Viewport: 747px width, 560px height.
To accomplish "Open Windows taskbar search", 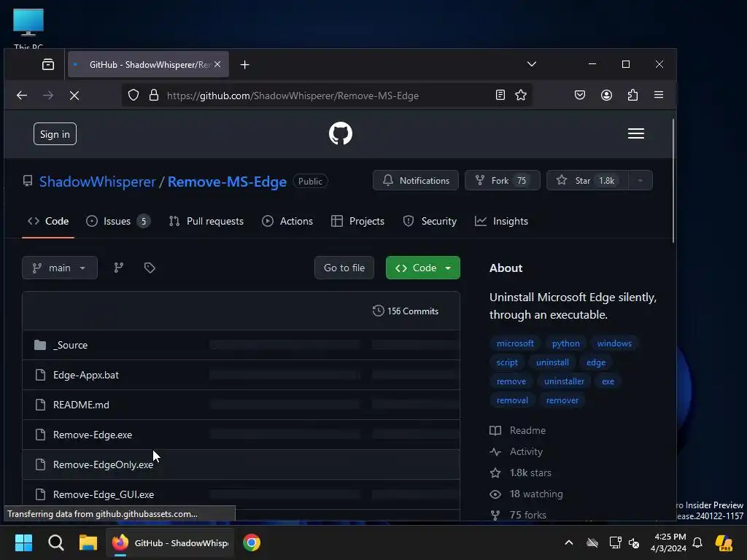I will [55, 542].
